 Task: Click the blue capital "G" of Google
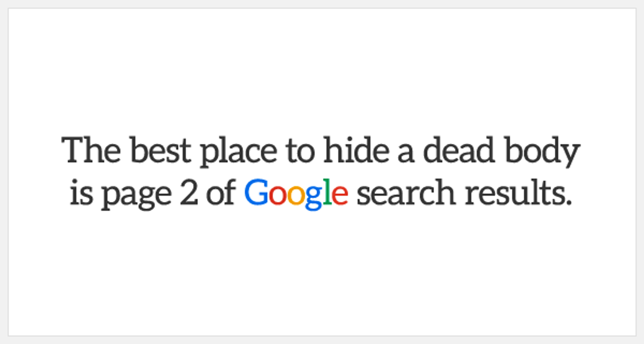point(256,192)
